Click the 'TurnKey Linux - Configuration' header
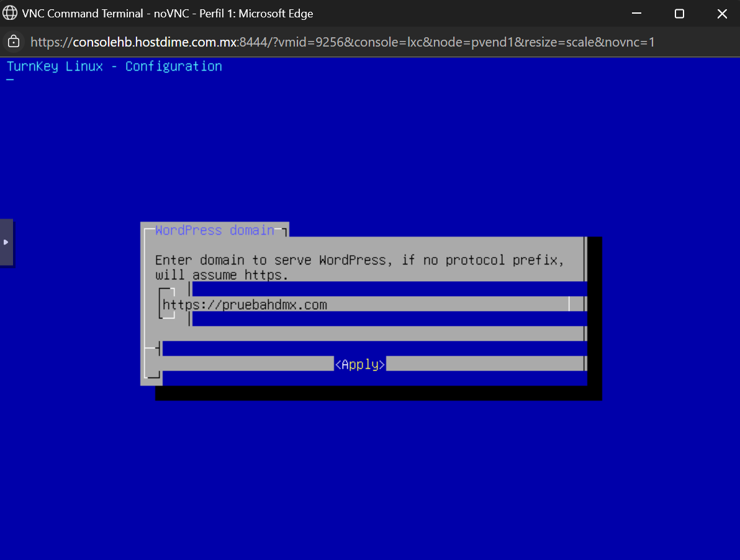Viewport: 740px width, 560px height. click(x=114, y=66)
